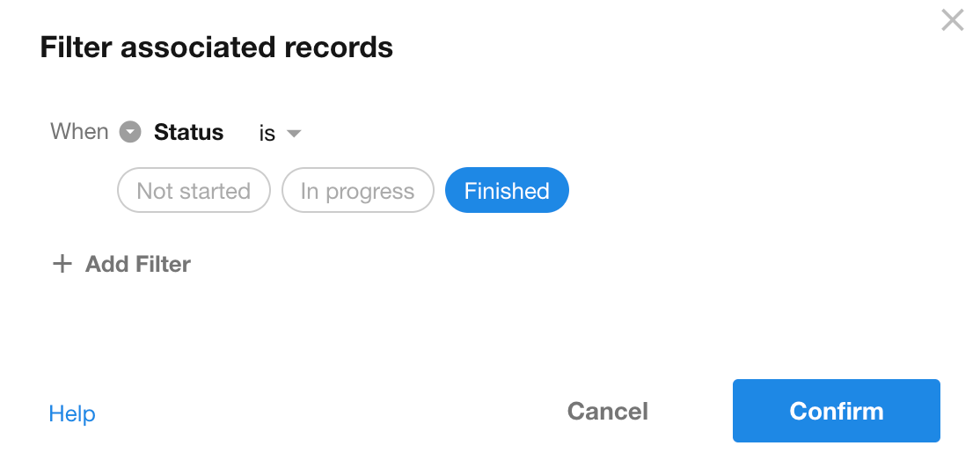Cancel the filter changes

pos(607,411)
